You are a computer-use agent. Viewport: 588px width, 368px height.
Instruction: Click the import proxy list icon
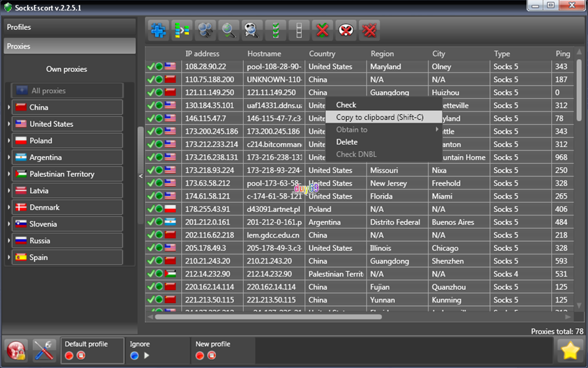[182, 30]
